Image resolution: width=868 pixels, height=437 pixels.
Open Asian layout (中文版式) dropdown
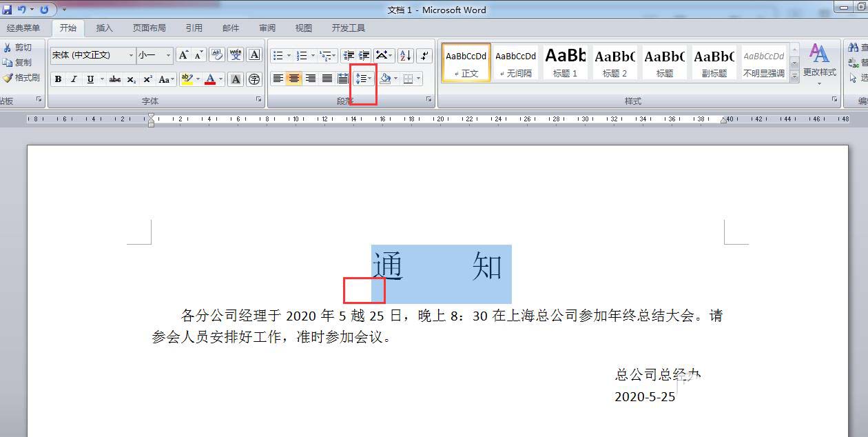[x=384, y=55]
